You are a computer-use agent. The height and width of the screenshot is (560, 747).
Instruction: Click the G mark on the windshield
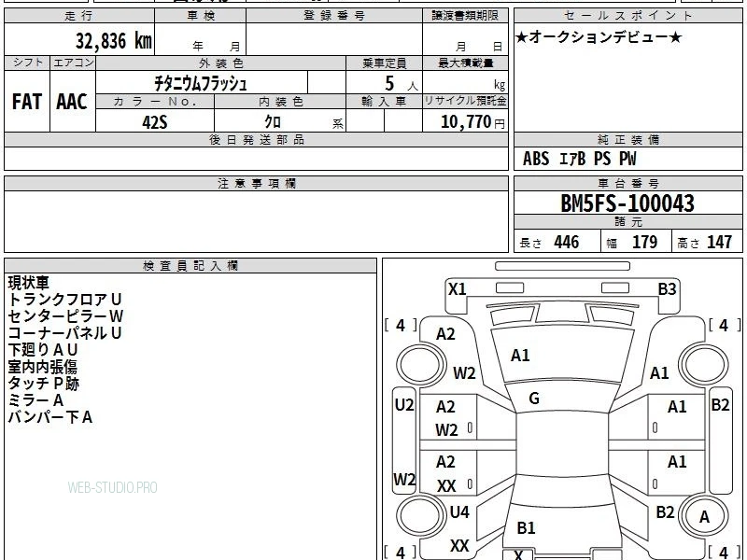(x=534, y=399)
